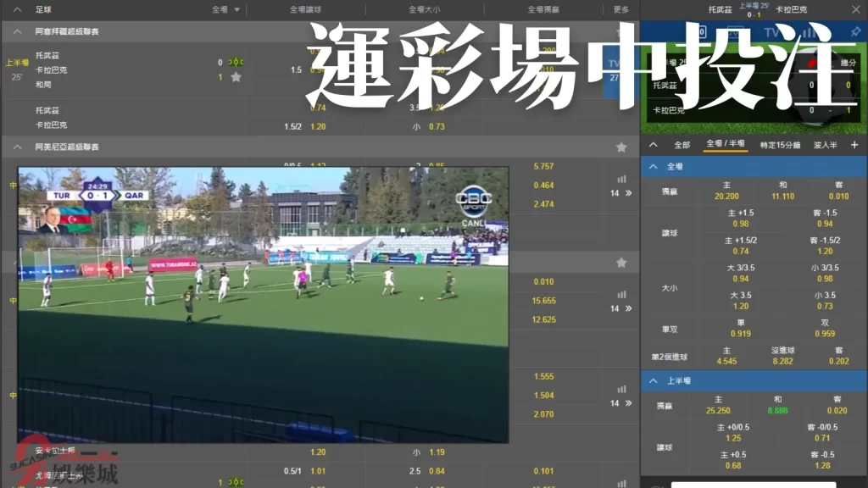
Task: Select the 全部 markets tab
Action: coord(682,145)
